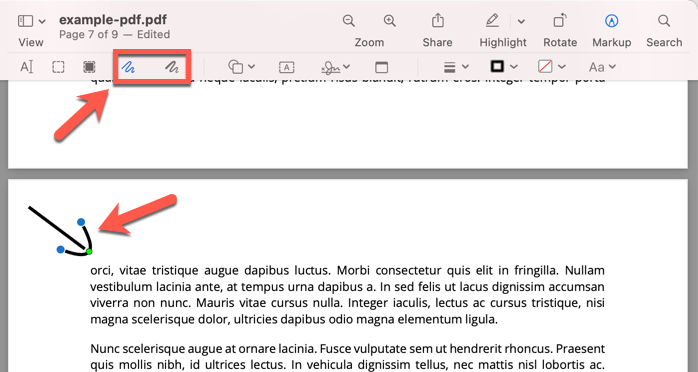
Task: Select the Text Selection tool
Action: pyautogui.click(x=27, y=67)
